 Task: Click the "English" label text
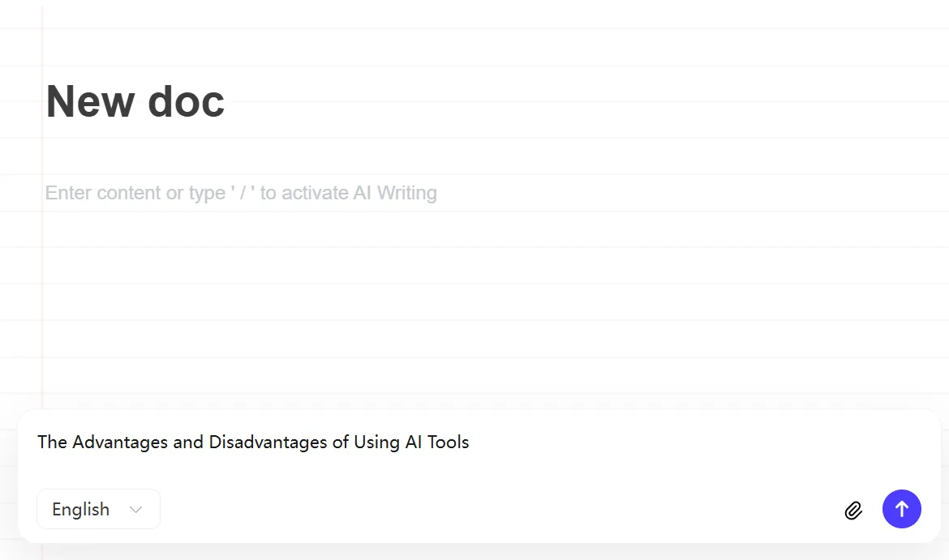point(80,510)
